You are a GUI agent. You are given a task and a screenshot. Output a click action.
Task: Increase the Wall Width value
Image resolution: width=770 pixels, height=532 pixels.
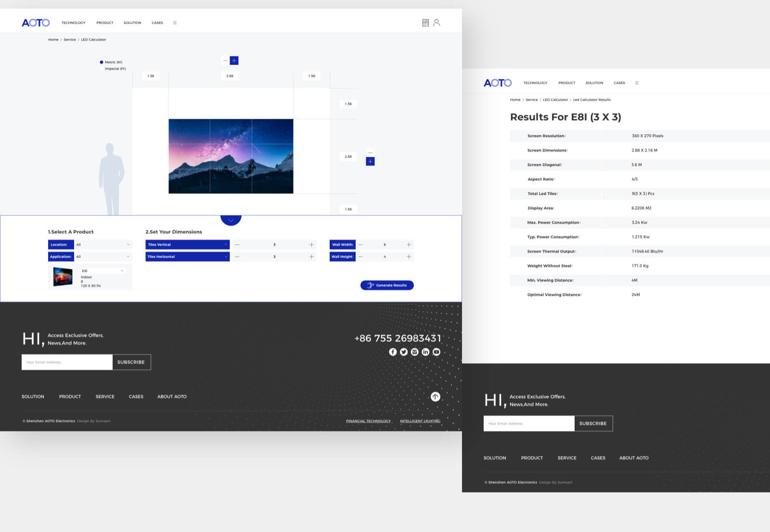tap(409, 245)
